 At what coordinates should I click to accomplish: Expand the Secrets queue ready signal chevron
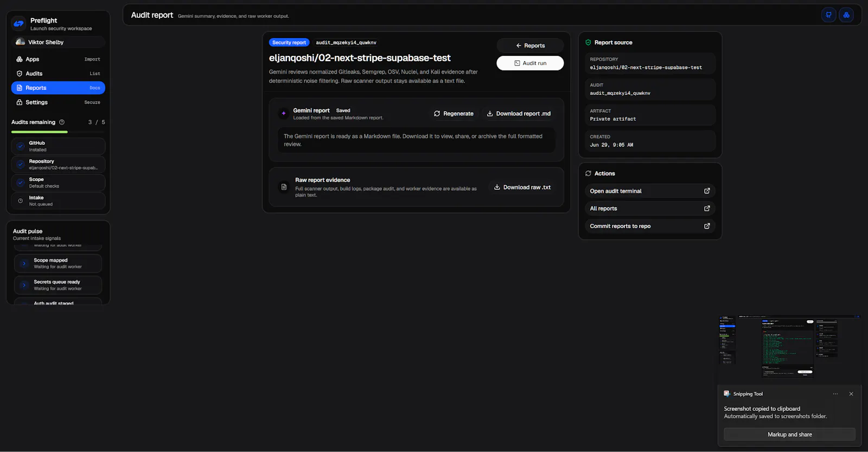coord(24,285)
